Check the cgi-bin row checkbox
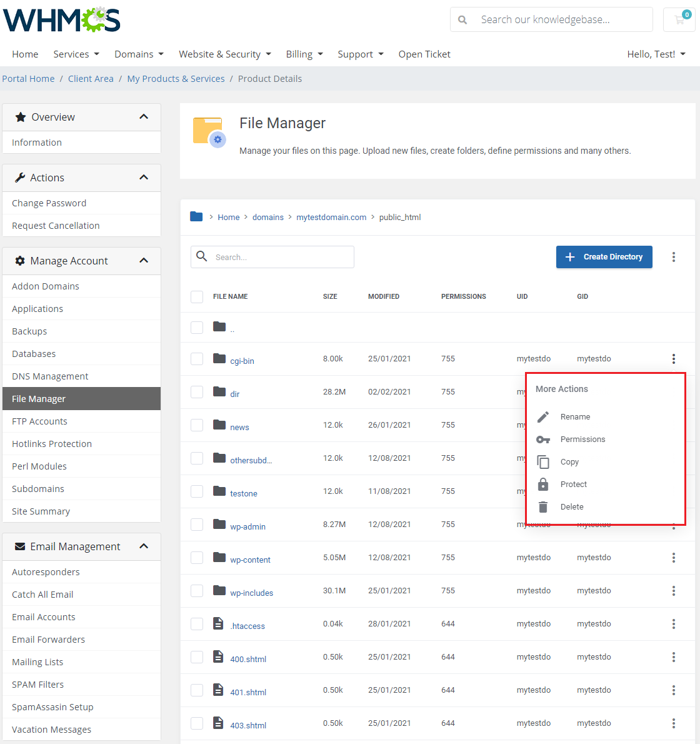700x744 pixels. click(197, 359)
